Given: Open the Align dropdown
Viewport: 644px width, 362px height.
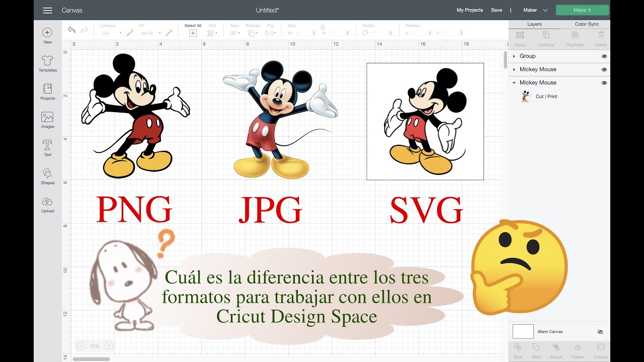Looking at the screenshot, I should click(x=235, y=30).
